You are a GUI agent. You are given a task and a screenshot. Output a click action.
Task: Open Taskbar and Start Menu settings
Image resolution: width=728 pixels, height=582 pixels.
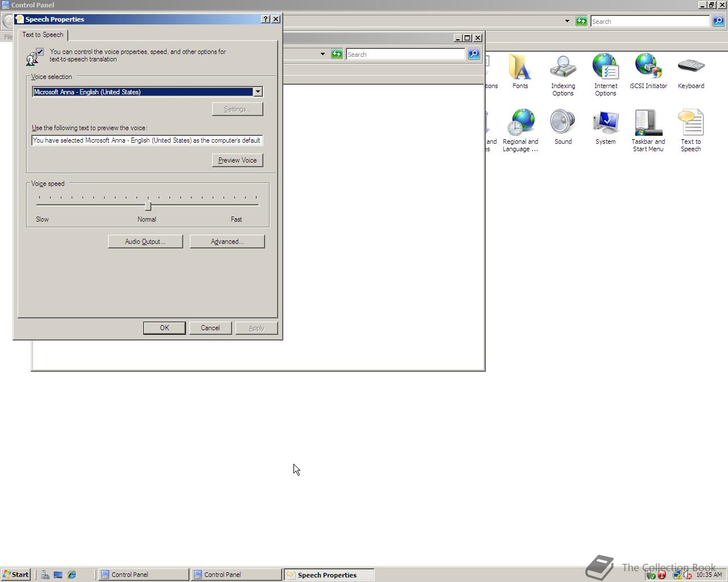[648, 131]
